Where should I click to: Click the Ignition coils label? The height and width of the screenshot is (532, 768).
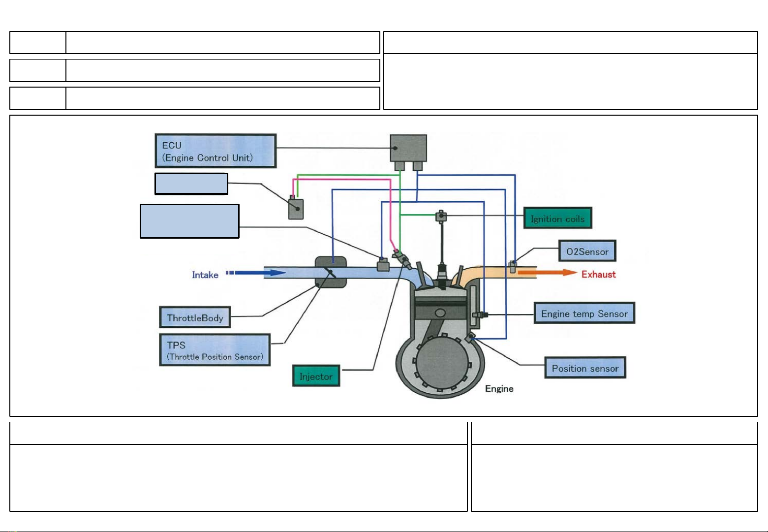[557, 218]
